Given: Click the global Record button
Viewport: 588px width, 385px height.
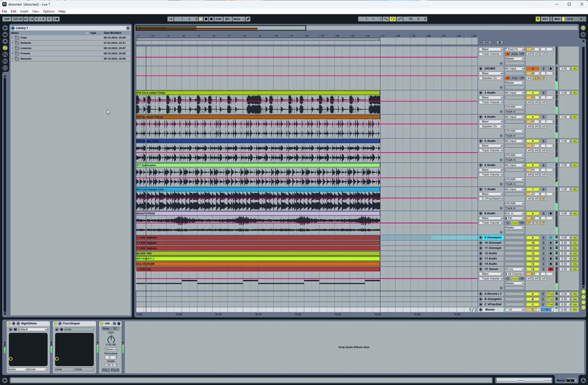Looking at the screenshot, I should (x=211, y=19).
